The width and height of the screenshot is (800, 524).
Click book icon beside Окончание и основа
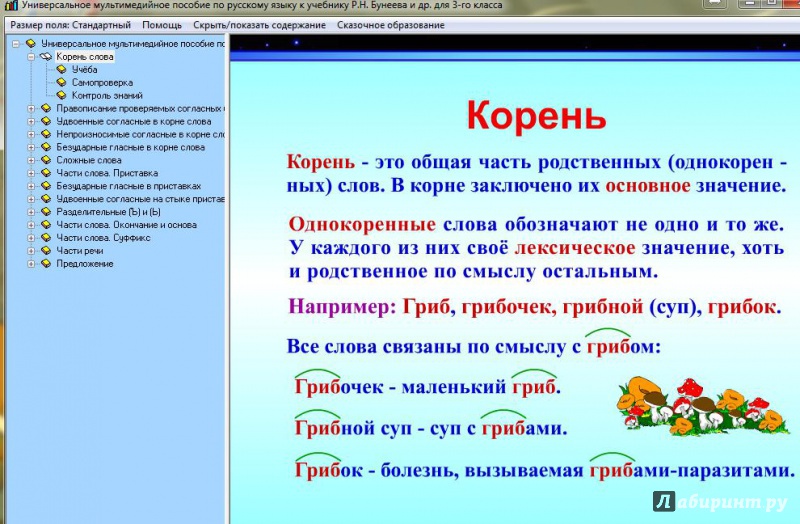pyautogui.click(x=46, y=224)
